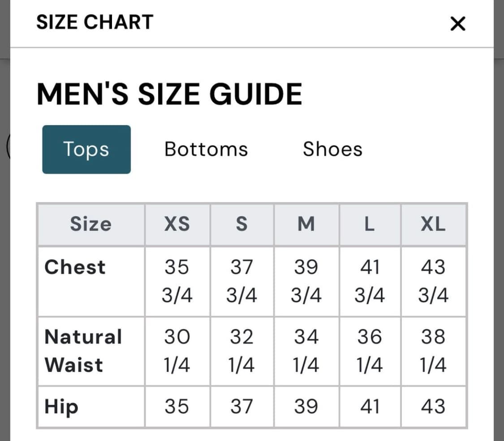Select the M chest measurement 39 3/4
Image resolution: width=504 pixels, height=441 pixels.
click(306, 281)
